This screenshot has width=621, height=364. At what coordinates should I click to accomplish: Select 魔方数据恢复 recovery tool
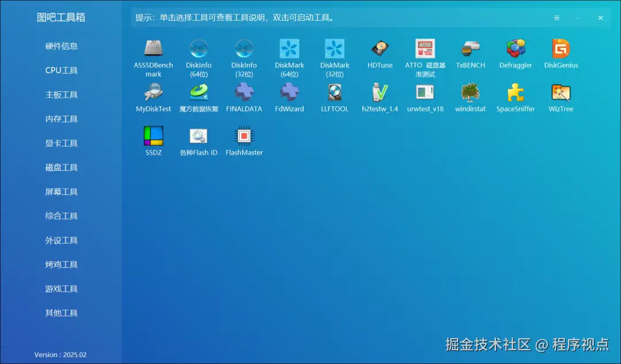click(198, 96)
